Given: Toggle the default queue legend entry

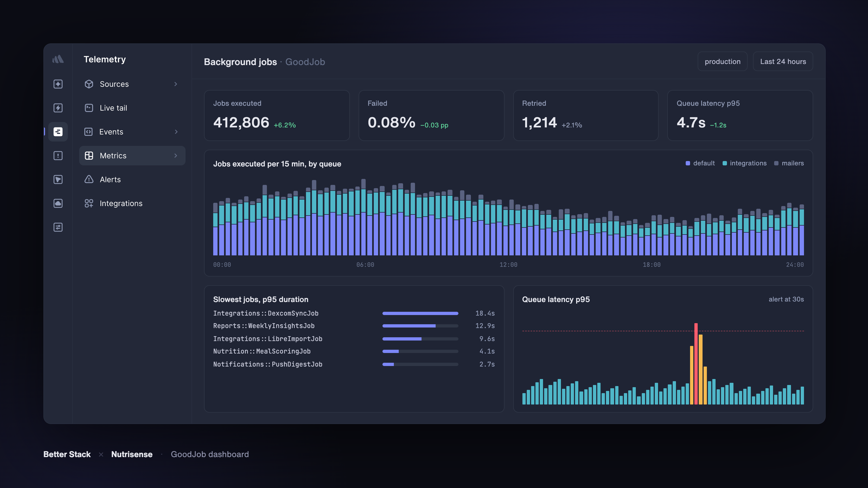Looking at the screenshot, I should [x=700, y=163].
